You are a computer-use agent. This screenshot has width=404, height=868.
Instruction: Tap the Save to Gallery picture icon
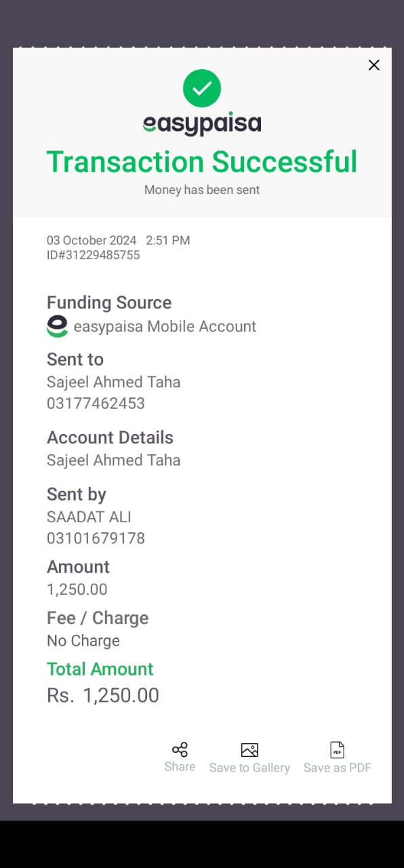coord(249,750)
